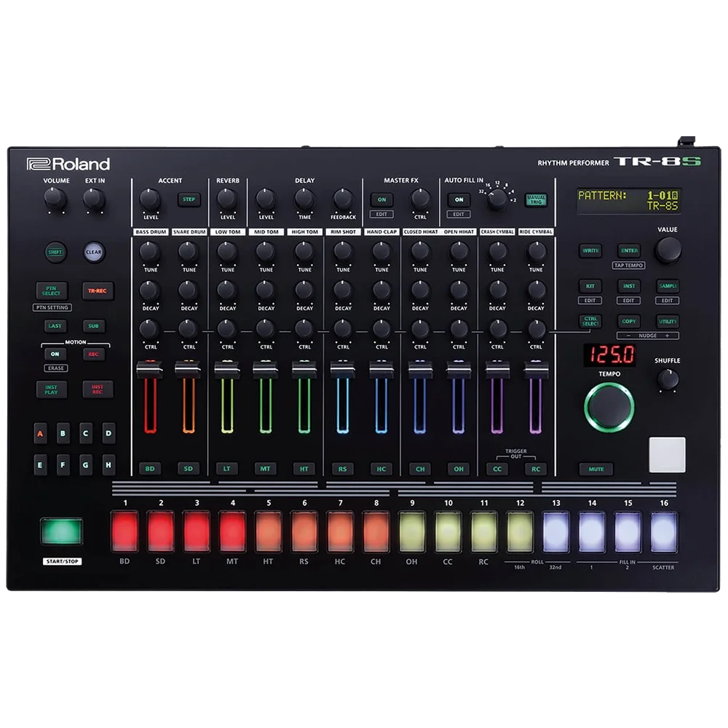Click the 125.0 tempo display
This screenshot has height=728, width=728.
click(x=609, y=355)
